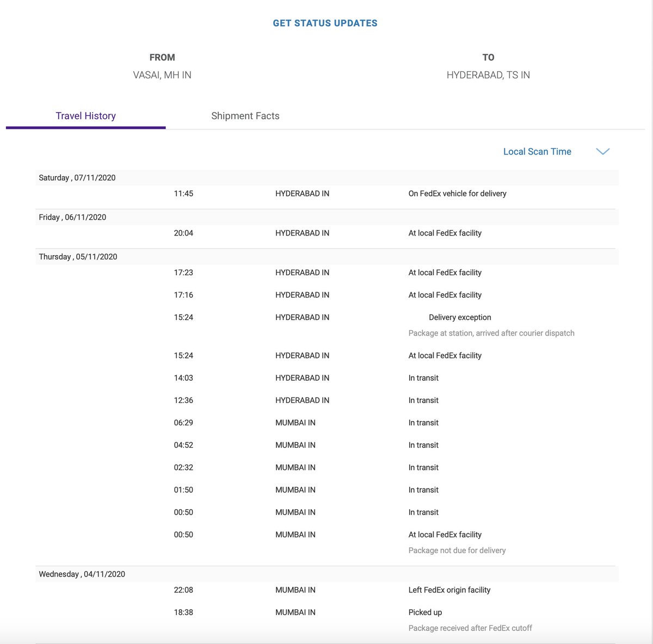653x644 pixels.
Task: Click the FROM heading label
Action: pos(162,57)
